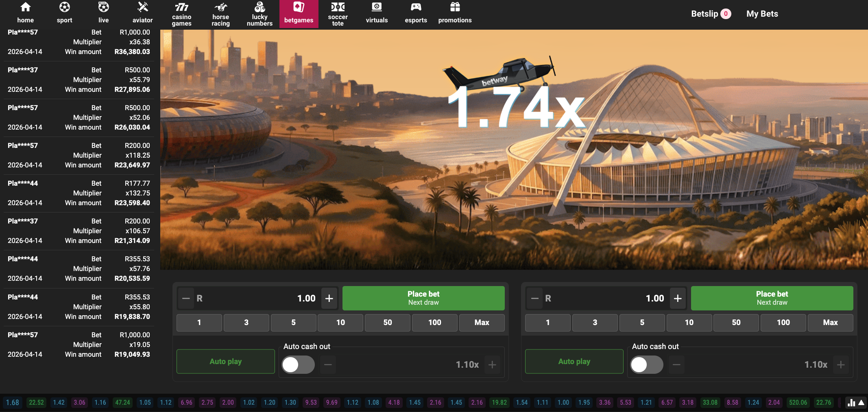Select the 47.24 result in history bar
868x412 pixels.
point(123,403)
